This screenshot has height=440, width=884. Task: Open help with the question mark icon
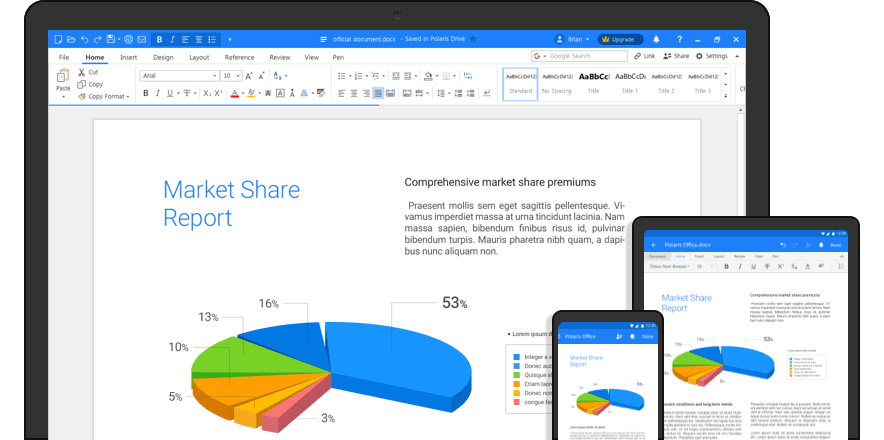click(x=680, y=39)
